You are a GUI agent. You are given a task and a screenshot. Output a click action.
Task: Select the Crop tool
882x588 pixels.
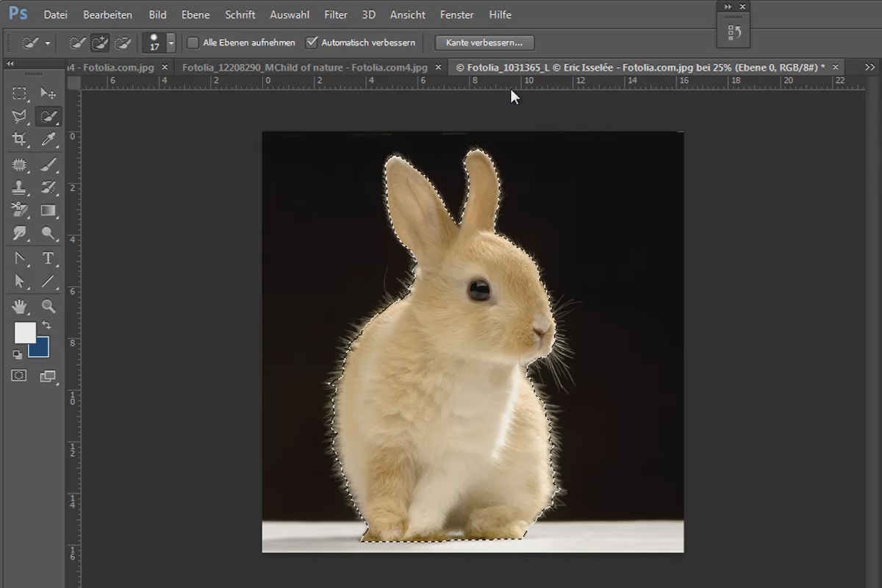19,139
